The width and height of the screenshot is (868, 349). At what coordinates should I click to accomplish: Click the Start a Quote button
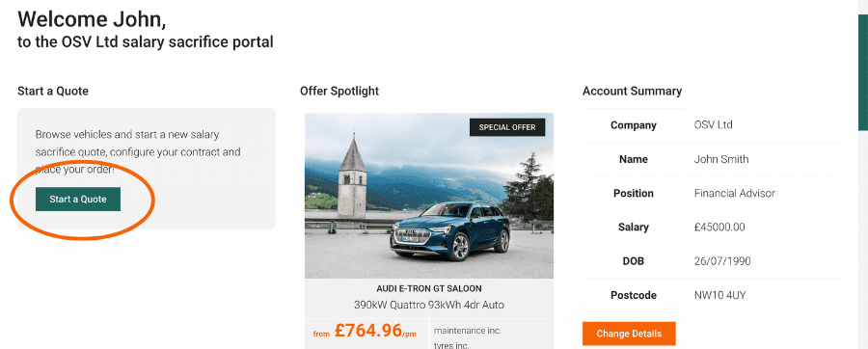point(78,200)
